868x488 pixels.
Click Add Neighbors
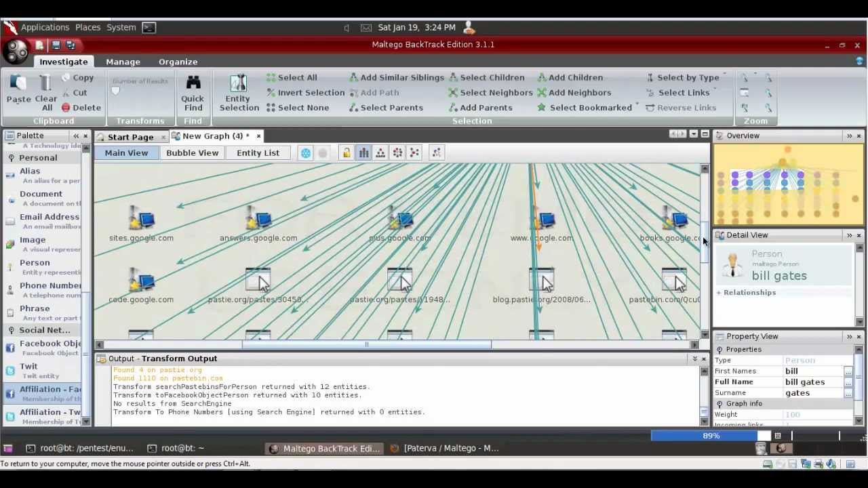click(574, 92)
